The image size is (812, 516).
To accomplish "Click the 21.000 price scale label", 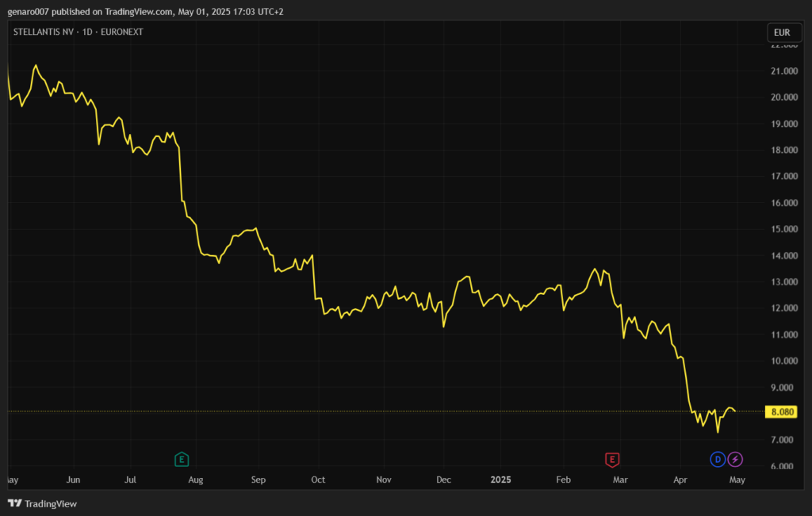I will coord(783,71).
